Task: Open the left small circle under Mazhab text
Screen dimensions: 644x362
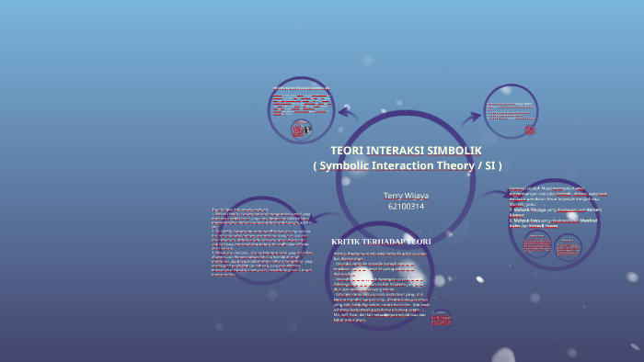Action: pos(537,244)
